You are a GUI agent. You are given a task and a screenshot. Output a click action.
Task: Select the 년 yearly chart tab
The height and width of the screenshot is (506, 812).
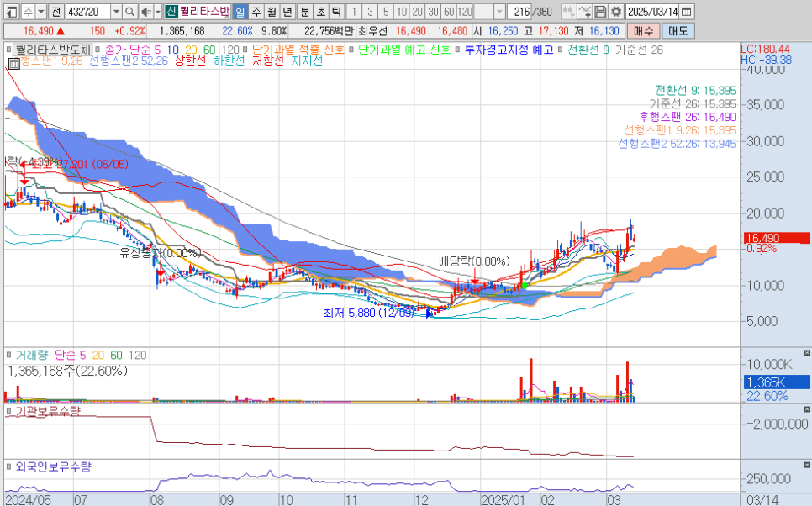click(x=287, y=12)
